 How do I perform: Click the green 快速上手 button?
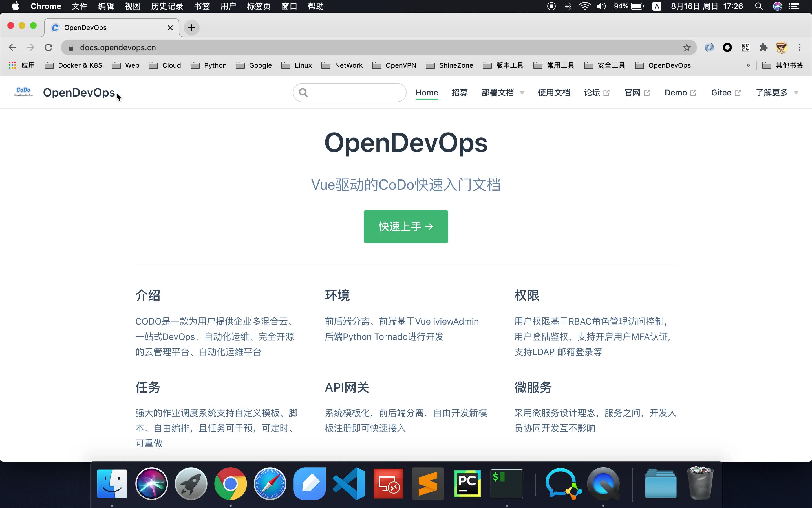pos(406,226)
